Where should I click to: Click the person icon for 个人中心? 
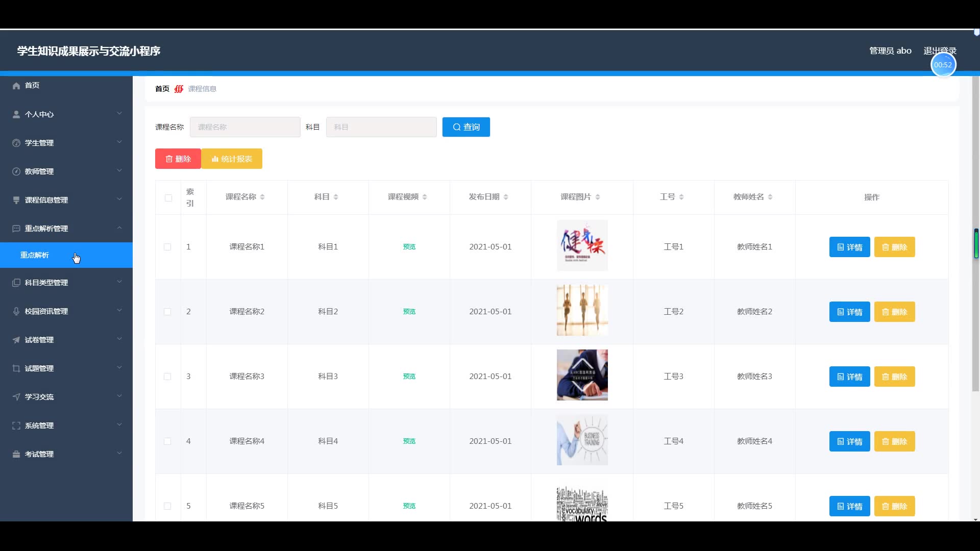16,114
